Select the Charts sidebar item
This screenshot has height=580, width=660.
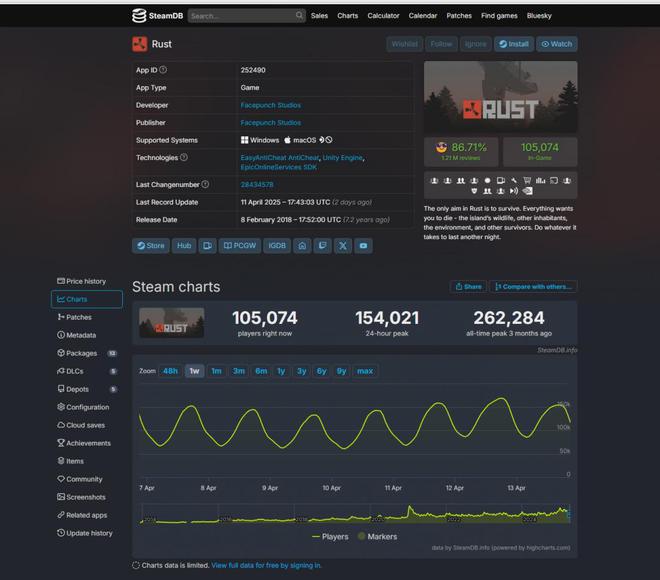tap(87, 299)
